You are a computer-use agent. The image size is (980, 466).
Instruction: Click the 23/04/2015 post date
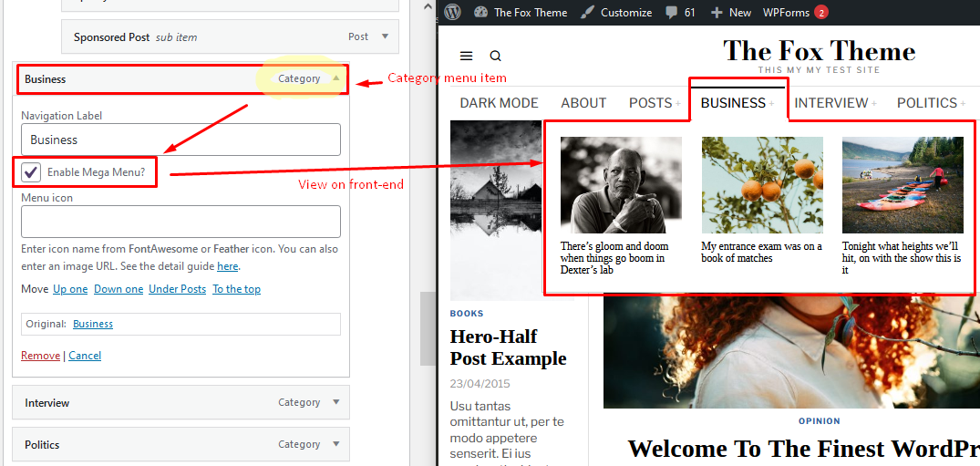click(480, 384)
